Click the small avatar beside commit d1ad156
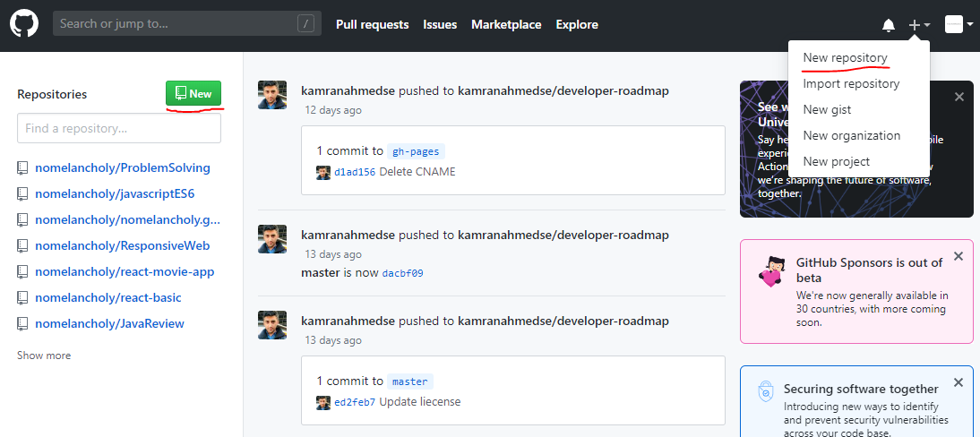Image resolution: width=980 pixels, height=437 pixels. click(323, 173)
